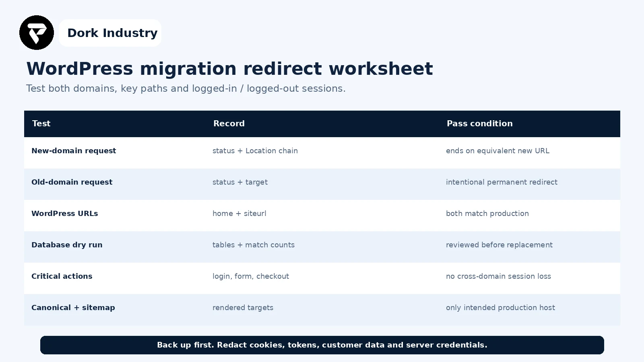The image size is (644, 362).
Task: Select the Critical actions row label
Action: click(62, 276)
